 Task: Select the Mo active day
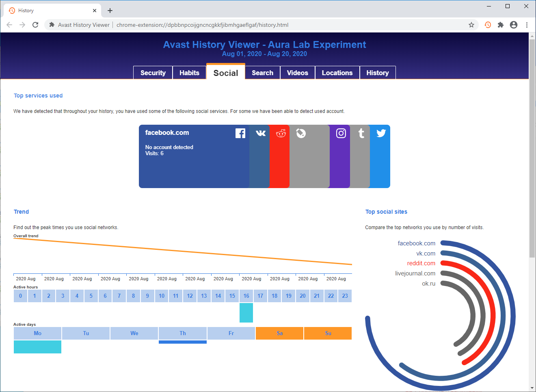coord(38,333)
